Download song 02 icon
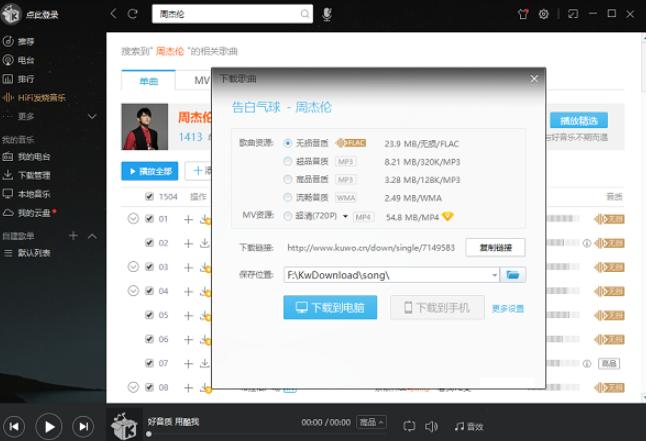 click(x=205, y=243)
